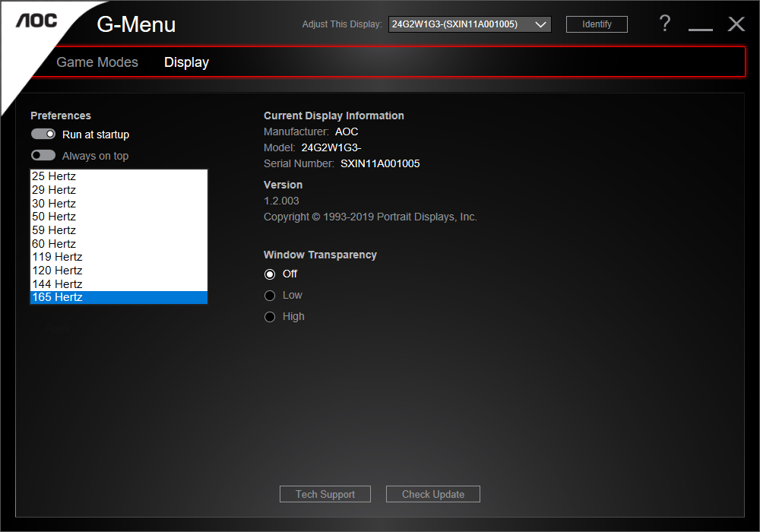Click the AOC logo
Viewport: 760px width, 532px height.
coord(36,21)
